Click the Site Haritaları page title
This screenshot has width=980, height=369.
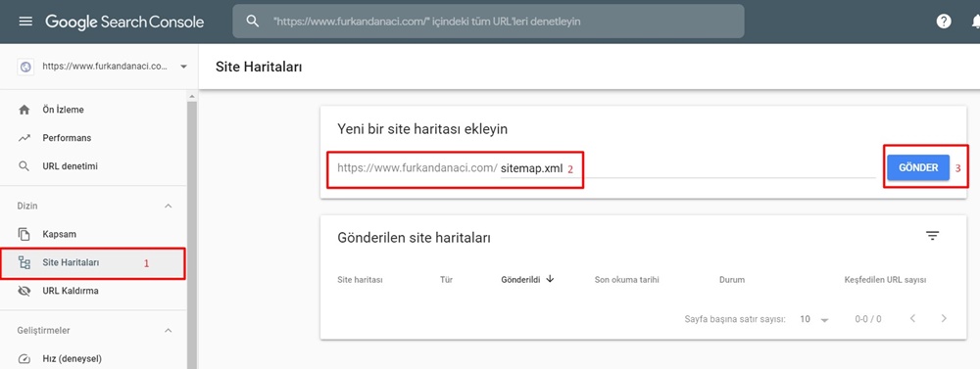[259, 67]
